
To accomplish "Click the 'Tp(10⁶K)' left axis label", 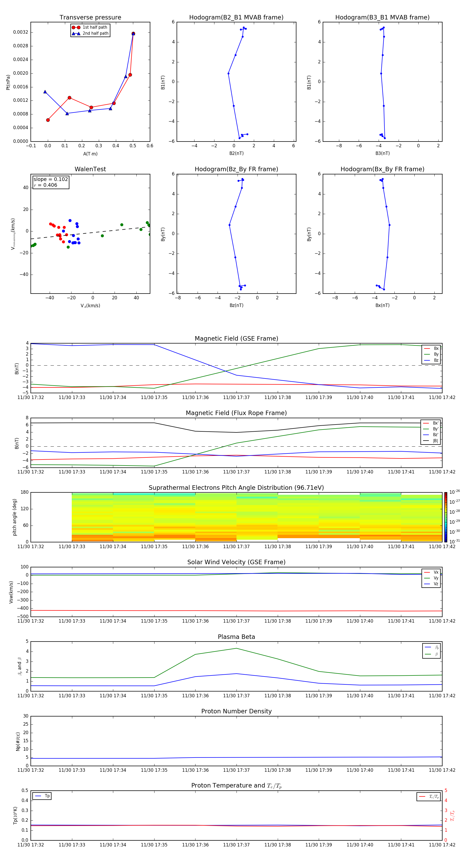I will click(x=15, y=815).
